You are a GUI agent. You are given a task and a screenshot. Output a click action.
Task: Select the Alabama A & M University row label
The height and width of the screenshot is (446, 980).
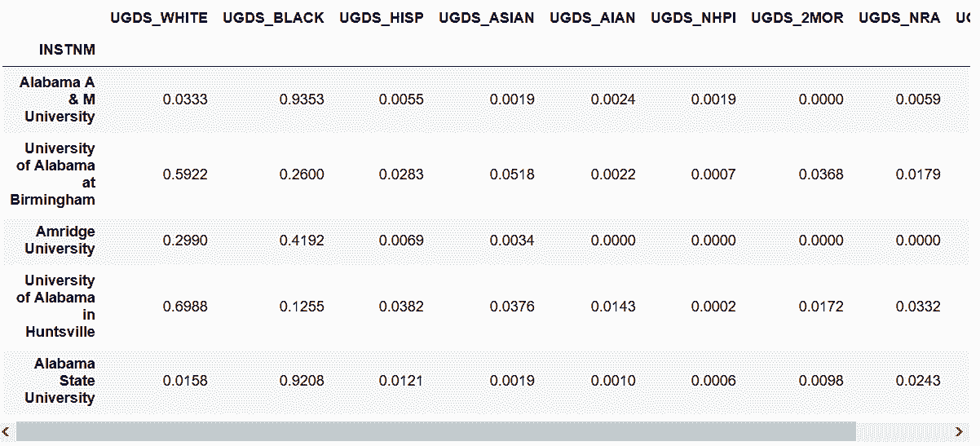[x=59, y=99]
